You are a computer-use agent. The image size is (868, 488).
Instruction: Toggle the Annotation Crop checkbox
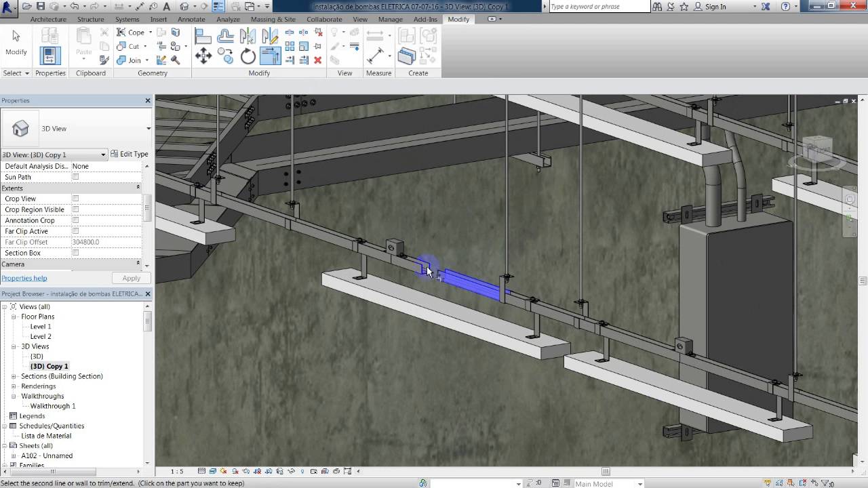pyautogui.click(x=75, y=220)
